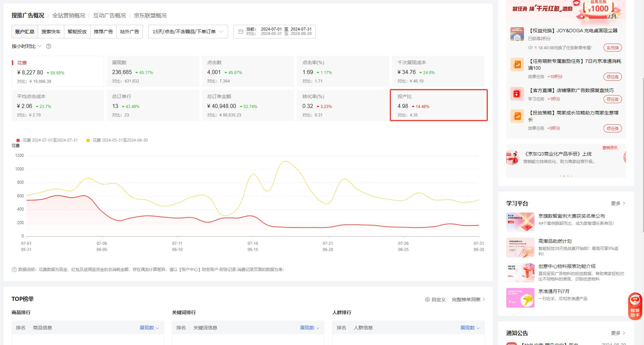Click the 自定义 settings icon in TOP榜单
The image size is (644, 345).
pos(427,299)
